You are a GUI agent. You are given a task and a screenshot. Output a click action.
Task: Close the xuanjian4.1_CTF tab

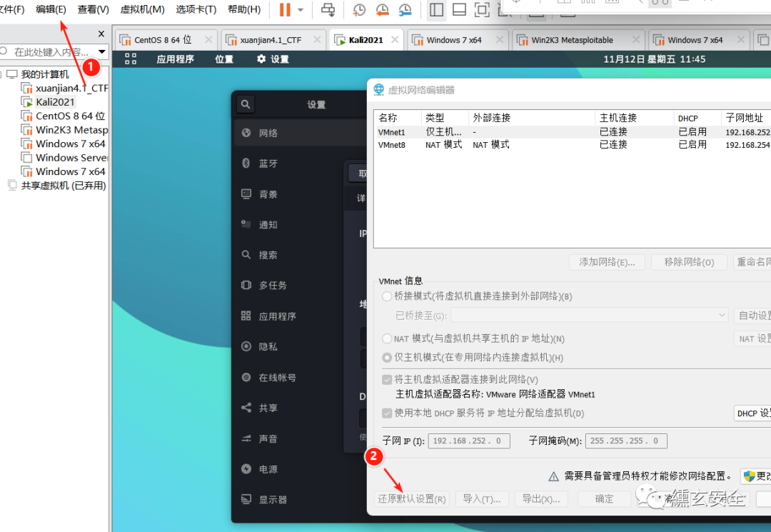[317, 40]
